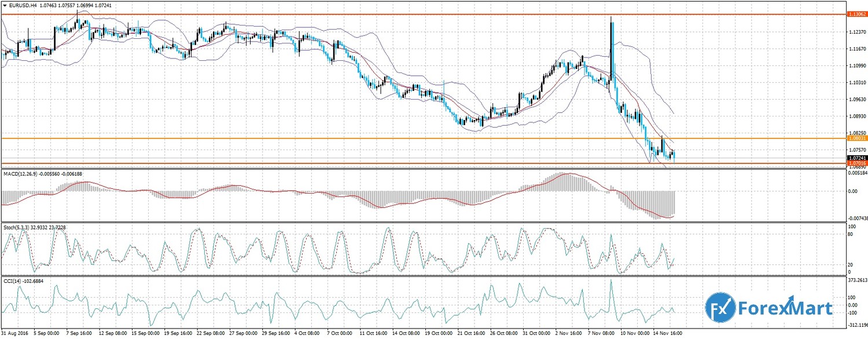Click the ForexMart FX circle logo icon
868x339 pixels.
pyautogui.click(x=719, y=307)
